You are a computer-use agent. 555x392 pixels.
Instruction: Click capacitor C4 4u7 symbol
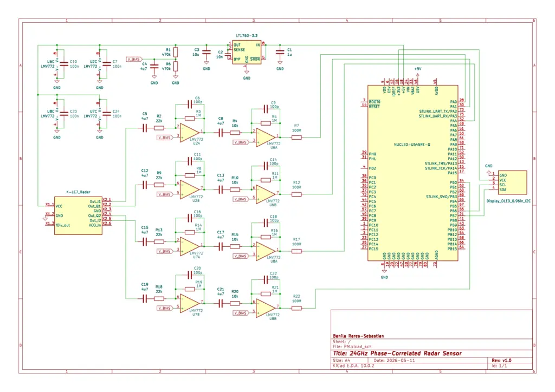tap(154, 67)
